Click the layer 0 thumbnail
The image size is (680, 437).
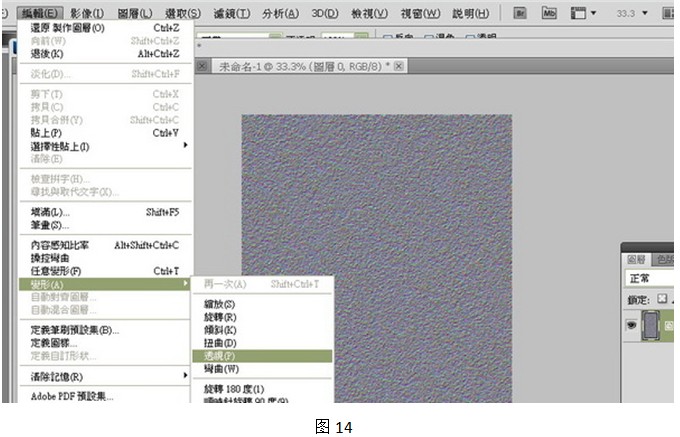tap(651, 325)
